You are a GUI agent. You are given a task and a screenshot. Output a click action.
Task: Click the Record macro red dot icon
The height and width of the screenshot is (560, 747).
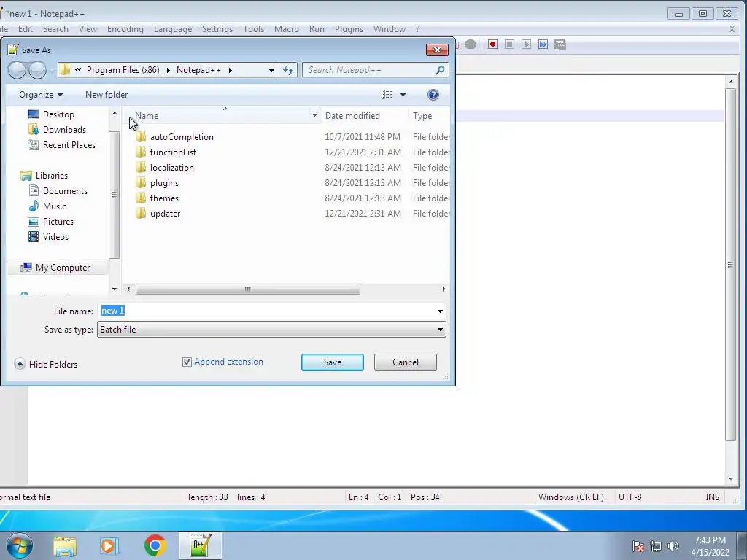click(492, 44)
